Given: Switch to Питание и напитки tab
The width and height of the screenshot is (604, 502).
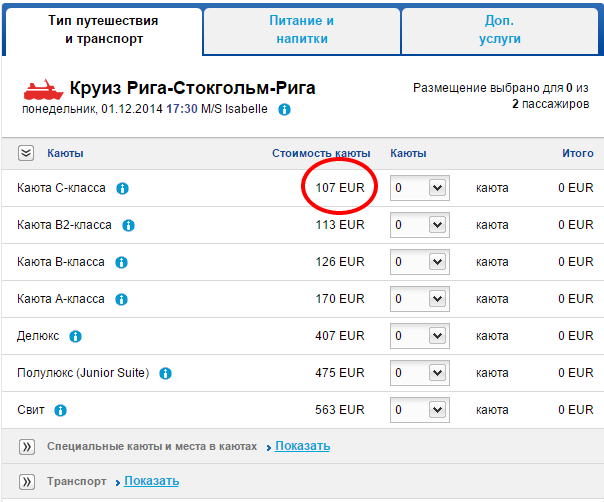Looking at the screenshot, I should [301, 30].
